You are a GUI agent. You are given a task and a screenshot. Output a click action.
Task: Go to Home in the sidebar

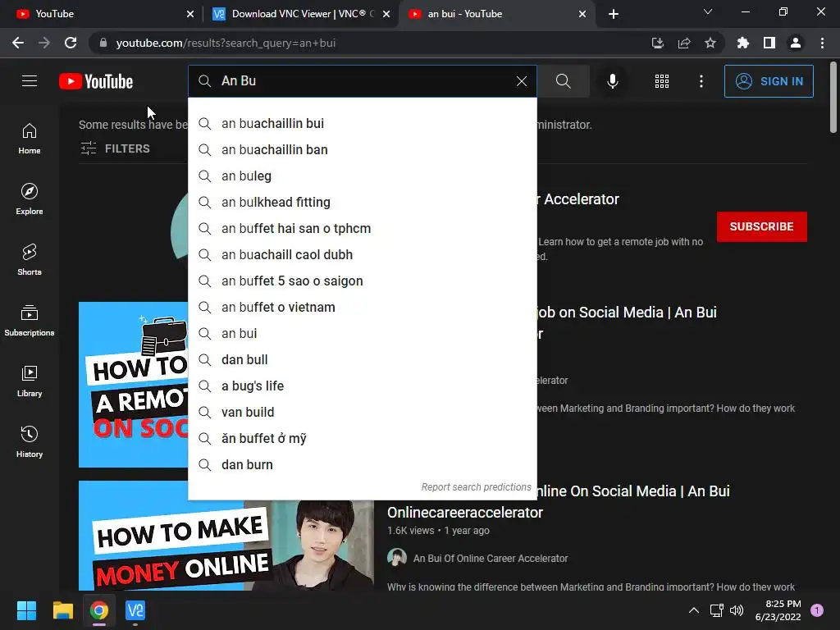(x=30, y=139)
